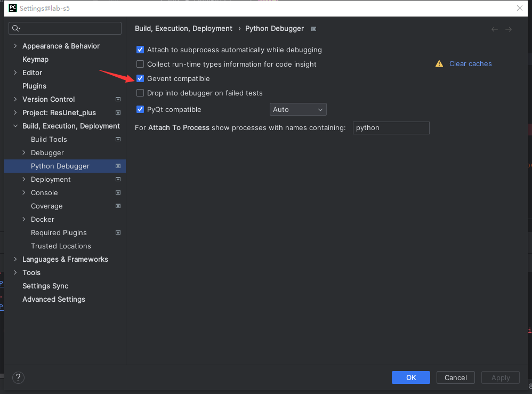Click the yellow warning triangle icon

pyautogui.click(x=439, y=64)
